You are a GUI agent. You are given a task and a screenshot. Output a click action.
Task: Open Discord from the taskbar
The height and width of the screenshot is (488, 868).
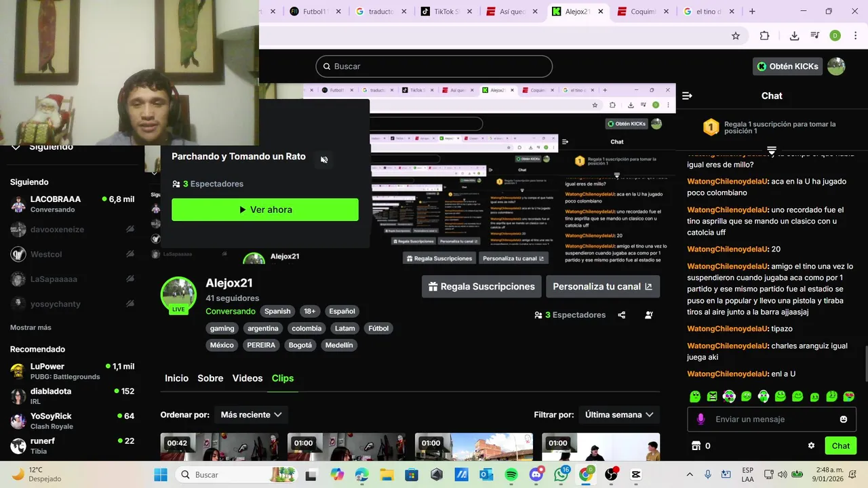(536, 474)
